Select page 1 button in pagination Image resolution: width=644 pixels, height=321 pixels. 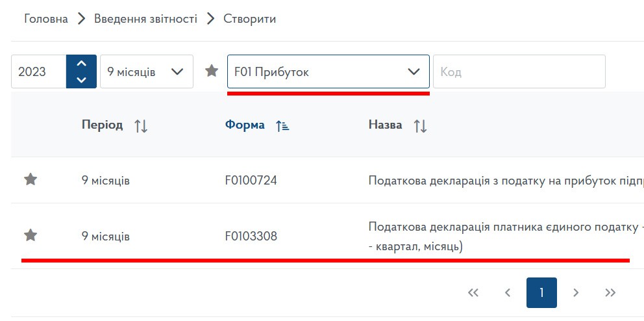541,293
